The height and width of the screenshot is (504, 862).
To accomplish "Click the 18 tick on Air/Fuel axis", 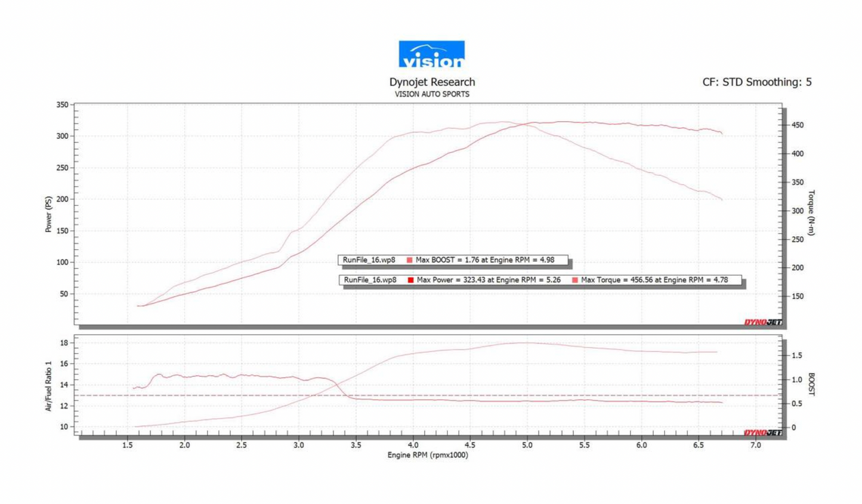I will pyautogui.click(x=64, y=343).
